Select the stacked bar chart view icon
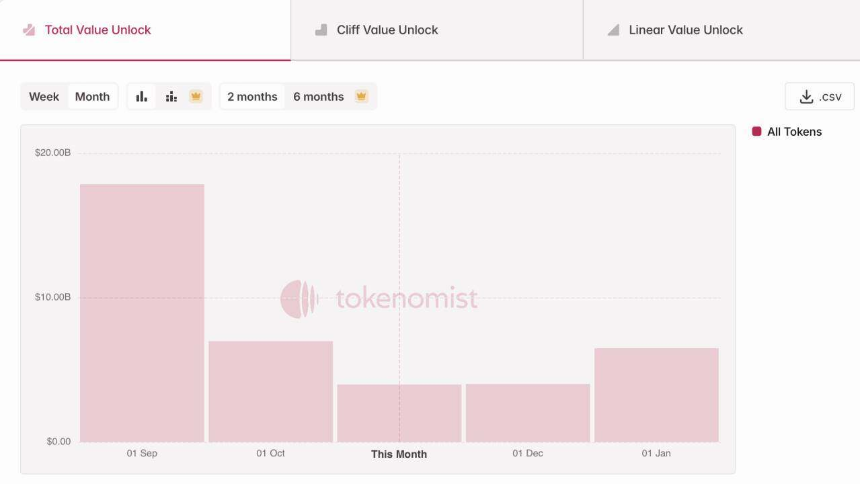Screen dimensions: 860x484 tap(171, 97)
